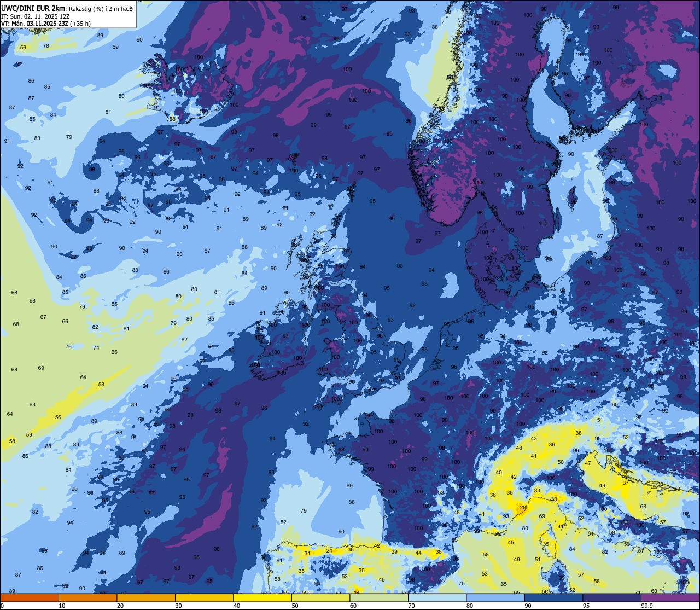Click the amber 20–30% legend swatch
Screen dimensions: 700x610
pyautogui.click(x=146, y=598)
